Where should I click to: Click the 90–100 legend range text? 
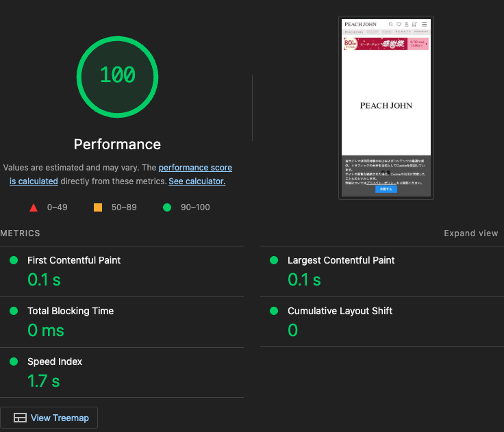[195, 207]
